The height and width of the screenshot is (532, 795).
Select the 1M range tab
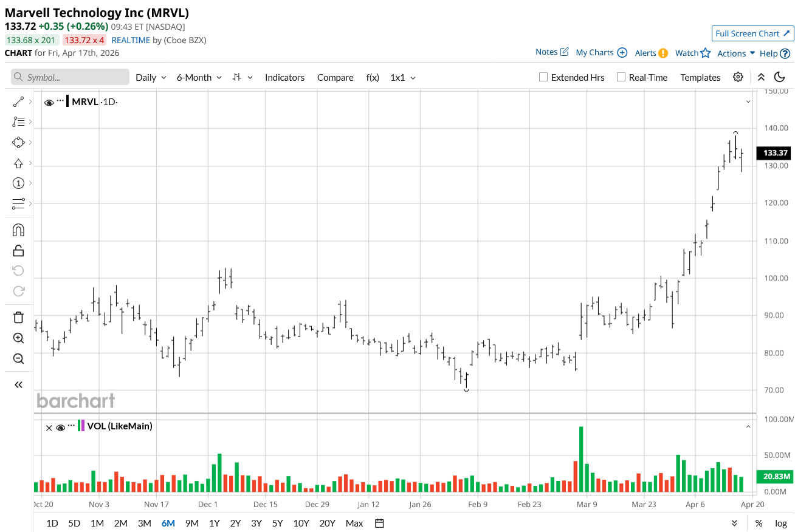point(97,523)
